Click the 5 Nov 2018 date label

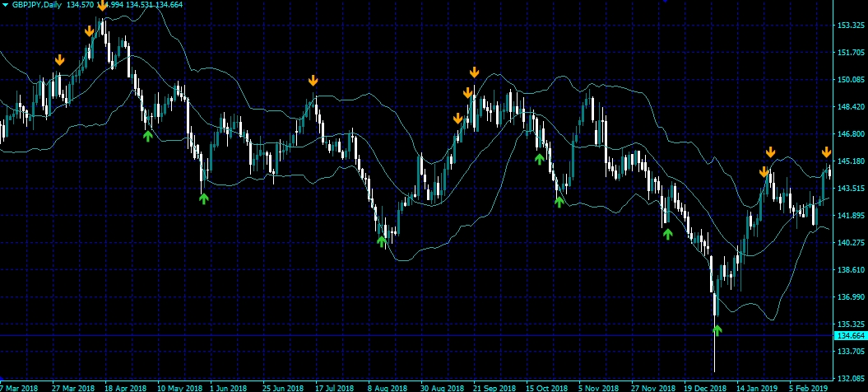coord(598,388)
